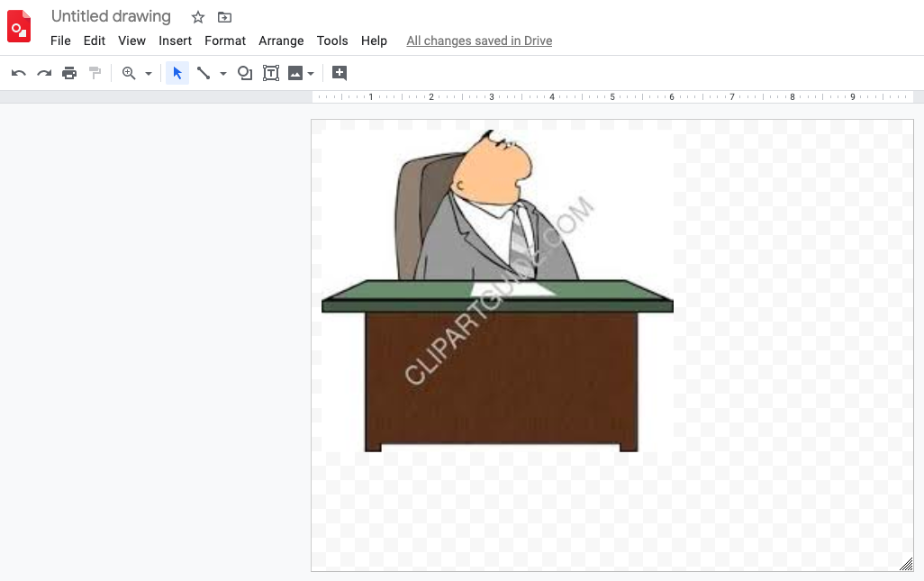Click the Move to folder icon
Image resolution: width=924 pixels, height=581 pixels.
224,17
